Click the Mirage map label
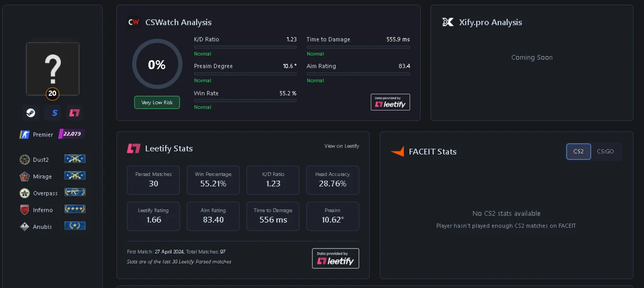This screenshot has width=644, height=288. point(43,176)
